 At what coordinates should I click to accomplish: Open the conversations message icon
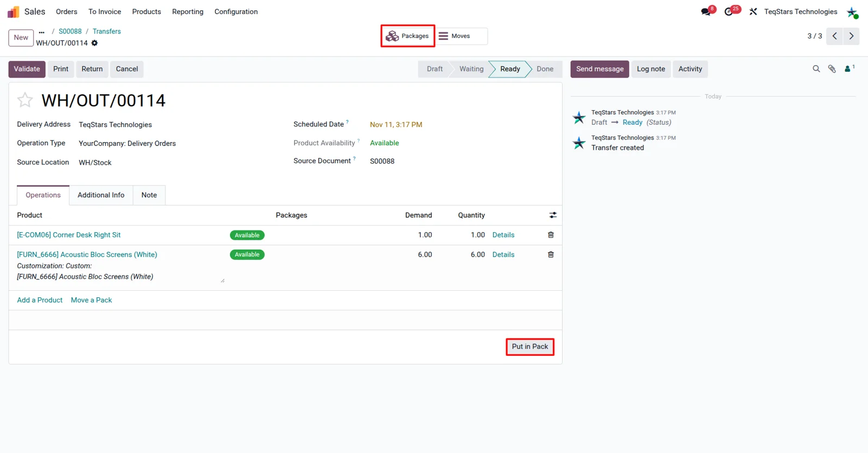tap(706, 11)
